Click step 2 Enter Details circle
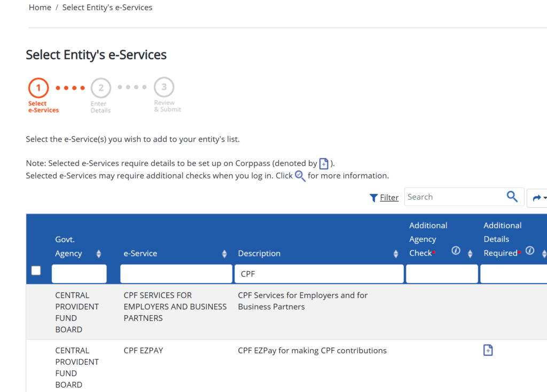Viewport: 547px width, 392px height. [101, 88]
